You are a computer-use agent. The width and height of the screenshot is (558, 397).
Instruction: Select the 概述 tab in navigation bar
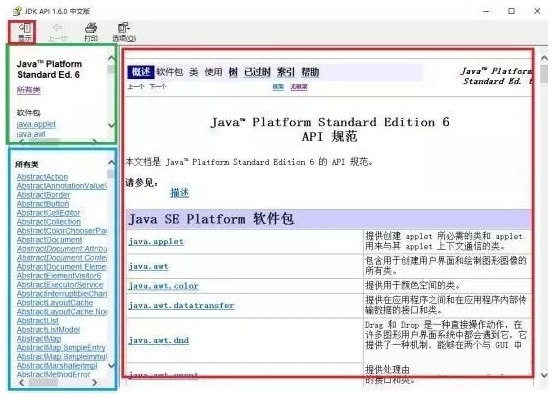pos(141,72)
